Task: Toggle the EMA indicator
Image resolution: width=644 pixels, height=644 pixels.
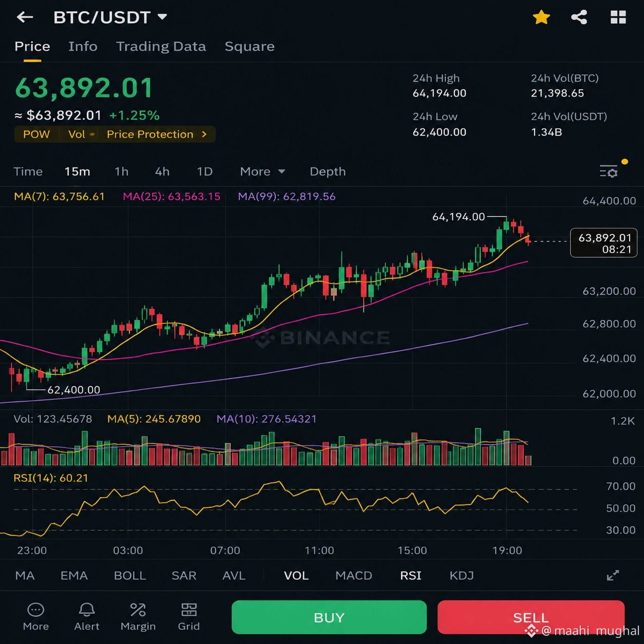Action: click(74, 576)
